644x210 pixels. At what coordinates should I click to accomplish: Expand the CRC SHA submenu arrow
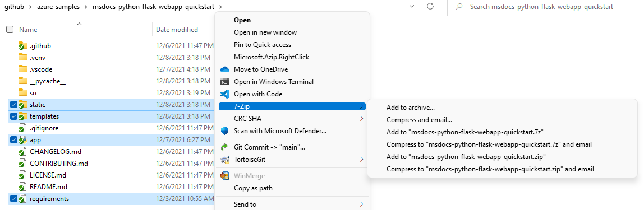point(361,119)
